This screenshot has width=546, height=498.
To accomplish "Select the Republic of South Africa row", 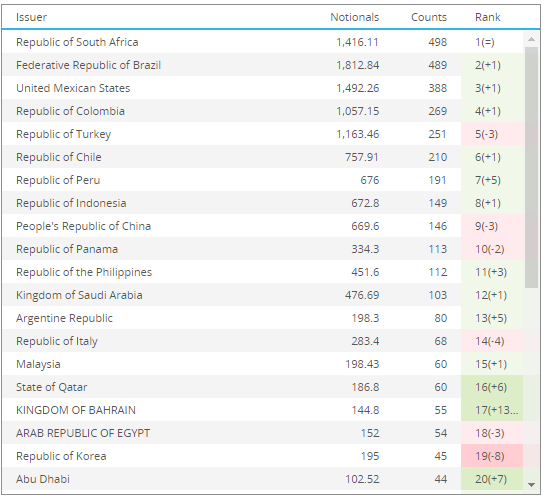I will click(x=263, y=42).
